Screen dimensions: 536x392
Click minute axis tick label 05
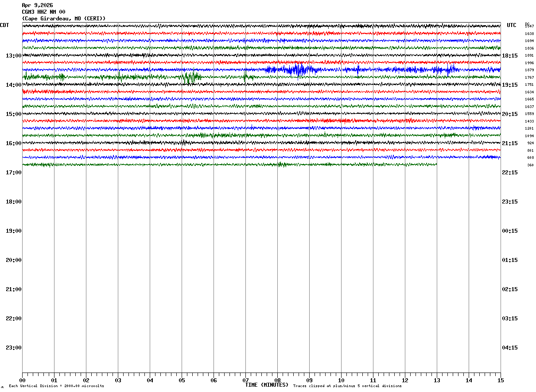182,380
